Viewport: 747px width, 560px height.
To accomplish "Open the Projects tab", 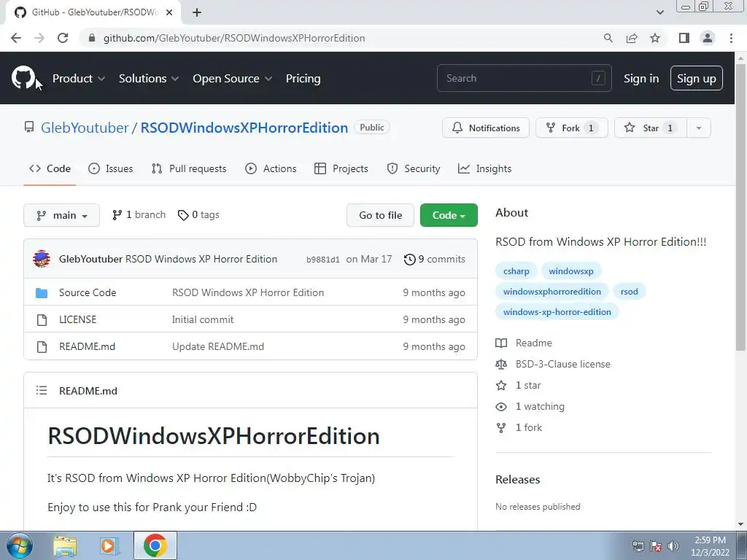I will pos(341,168).
